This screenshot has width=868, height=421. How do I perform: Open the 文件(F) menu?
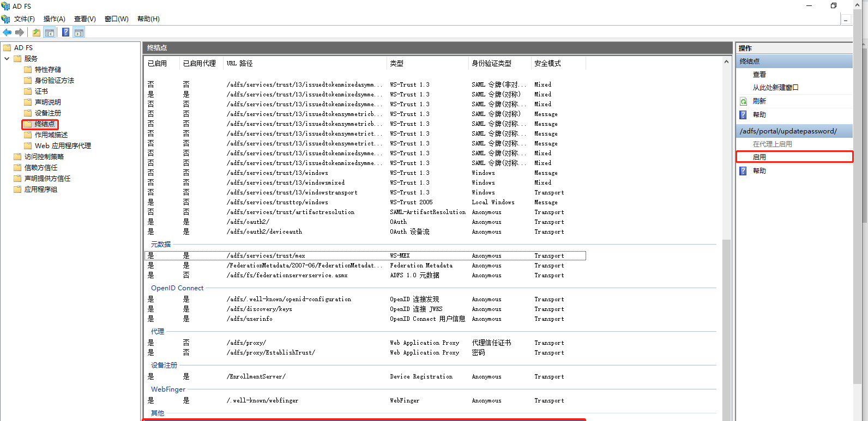pos(24,19)
